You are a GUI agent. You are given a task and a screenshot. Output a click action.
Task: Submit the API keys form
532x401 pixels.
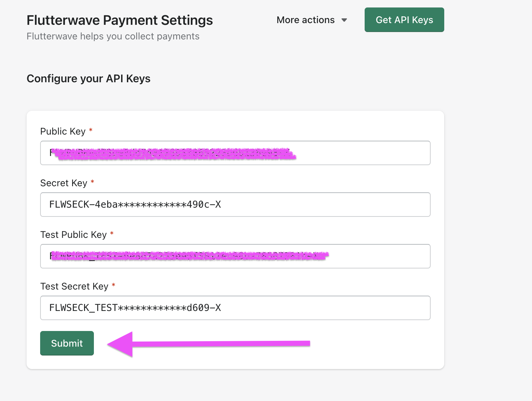[x=67, y=343]
